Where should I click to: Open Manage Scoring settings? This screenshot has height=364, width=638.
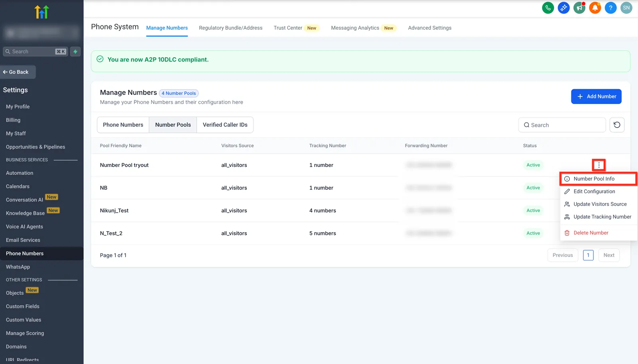[25, 333]
